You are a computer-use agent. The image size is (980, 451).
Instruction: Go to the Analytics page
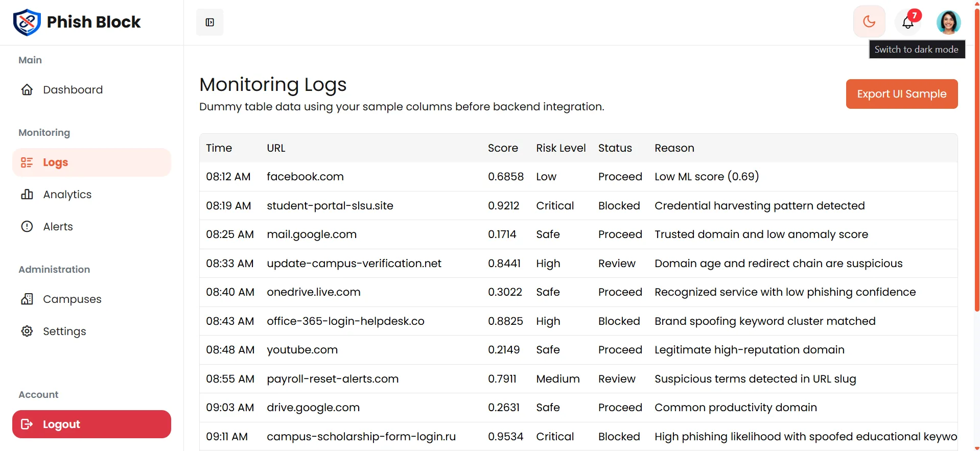click(91, 195)
